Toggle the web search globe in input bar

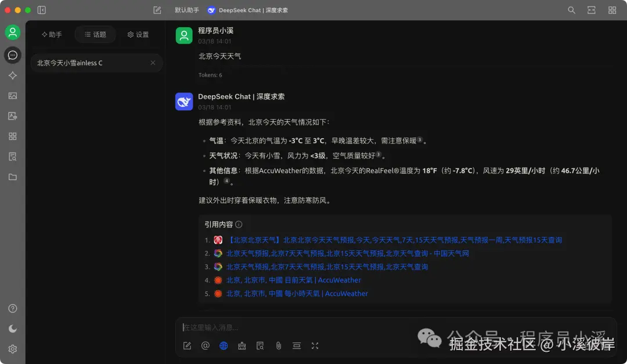(224, 345)
